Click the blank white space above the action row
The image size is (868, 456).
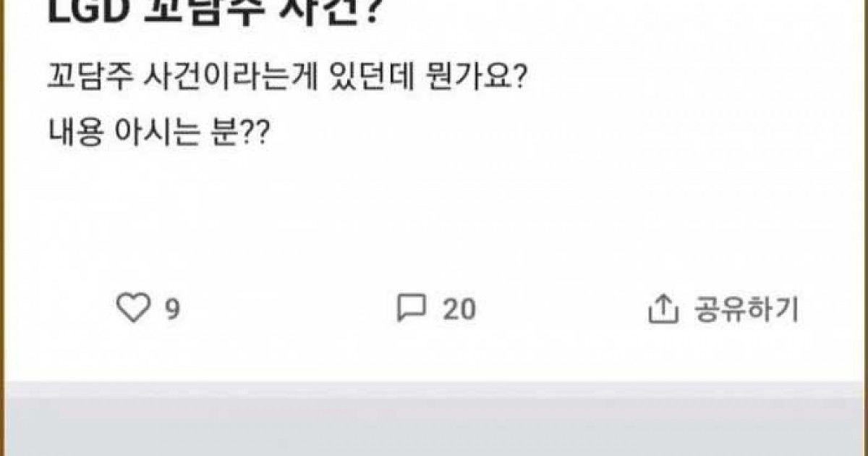434,217
